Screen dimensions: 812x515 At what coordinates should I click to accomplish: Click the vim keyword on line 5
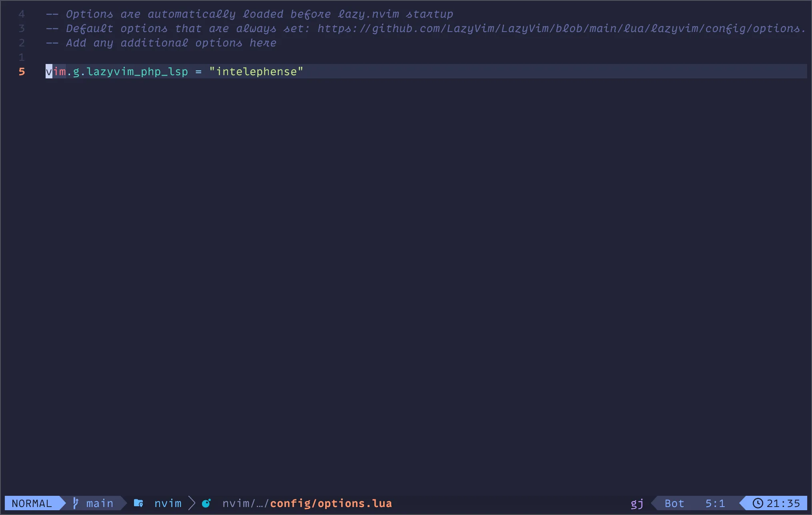pos(56,72)
